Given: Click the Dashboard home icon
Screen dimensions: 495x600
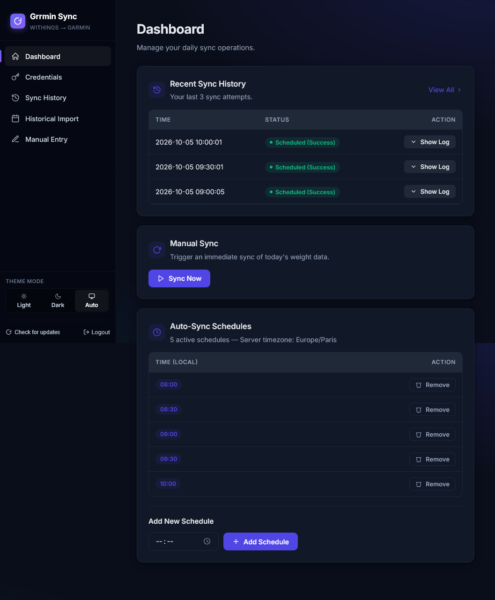Looking at the screenshot, I should (15, 56).
